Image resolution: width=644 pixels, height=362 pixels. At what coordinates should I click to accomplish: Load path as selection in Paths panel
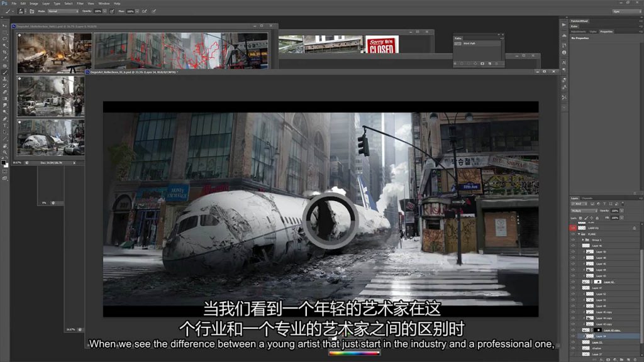coord(469,63)
